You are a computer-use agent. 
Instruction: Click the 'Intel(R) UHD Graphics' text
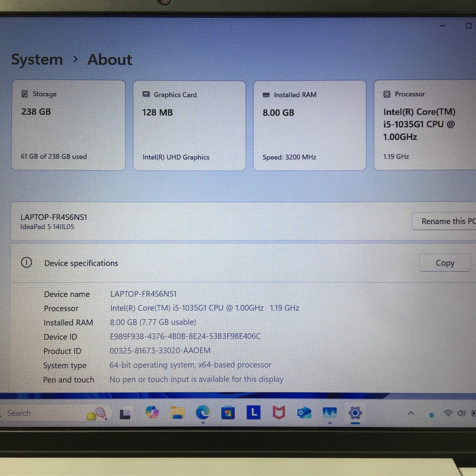[x=176, y=157]
